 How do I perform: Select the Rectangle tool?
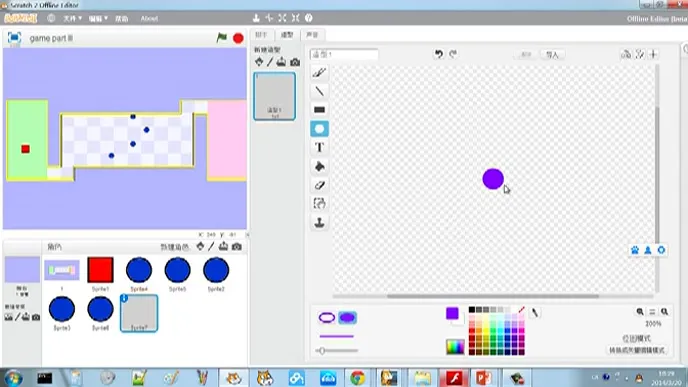(319, 110)
